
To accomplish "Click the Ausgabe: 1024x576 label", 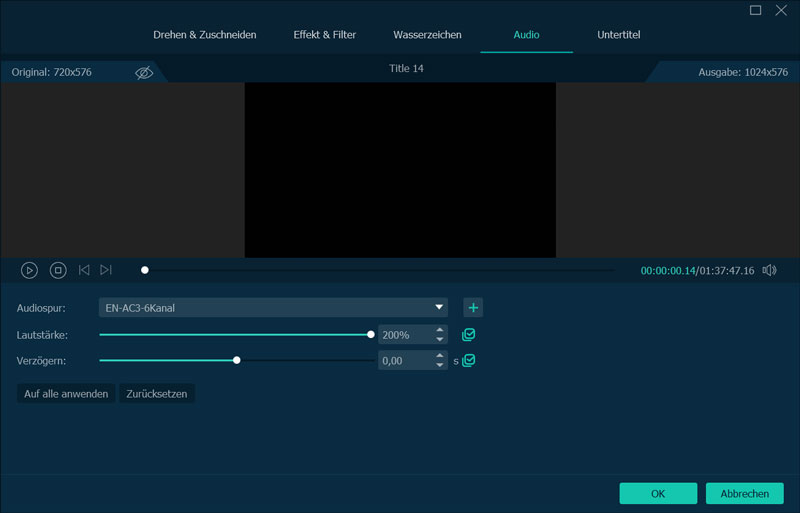I will (743, 72).
